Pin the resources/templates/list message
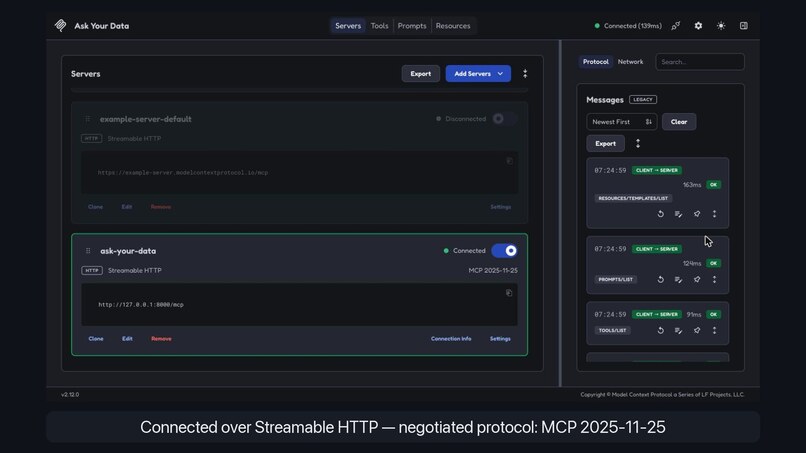The image size is (806, 453). click(x=697, y=214)
